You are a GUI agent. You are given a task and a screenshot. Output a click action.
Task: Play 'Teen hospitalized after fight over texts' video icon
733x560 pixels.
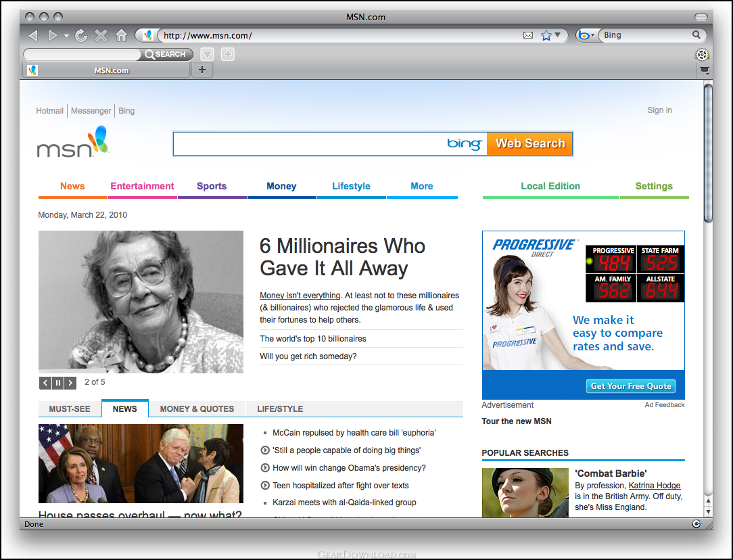[265, 485]
